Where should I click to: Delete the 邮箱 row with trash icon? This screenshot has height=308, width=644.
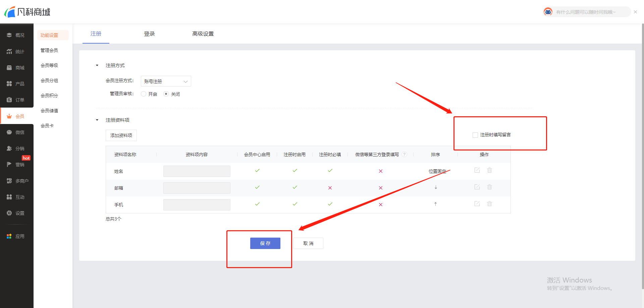(x=489, y=187)
